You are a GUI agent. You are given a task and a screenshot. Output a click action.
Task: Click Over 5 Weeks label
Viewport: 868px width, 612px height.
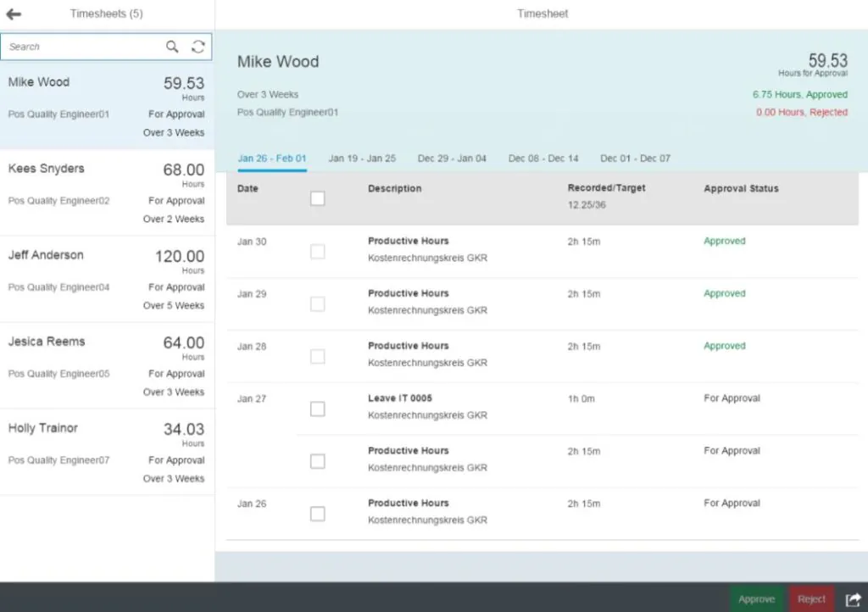coord(173,305)
